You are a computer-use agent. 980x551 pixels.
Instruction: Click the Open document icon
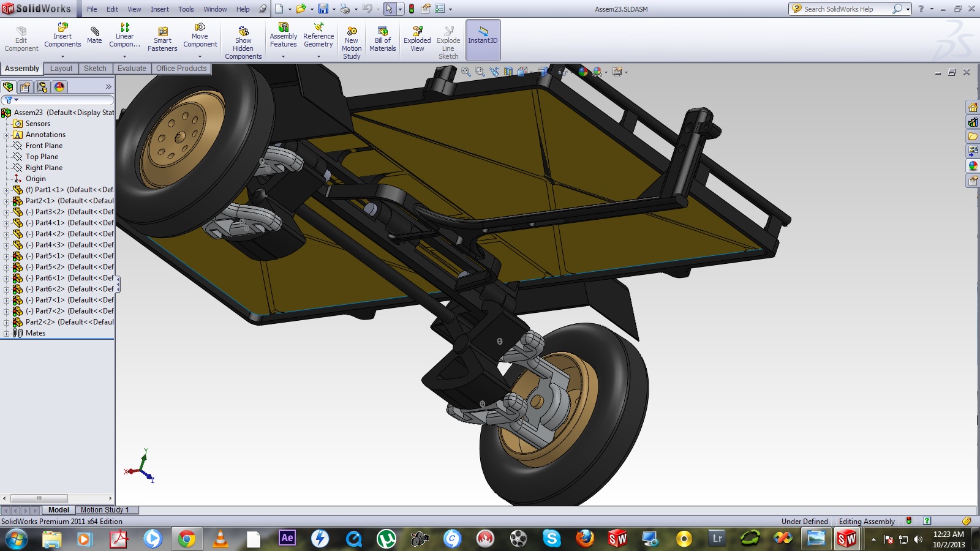[301, 9]
